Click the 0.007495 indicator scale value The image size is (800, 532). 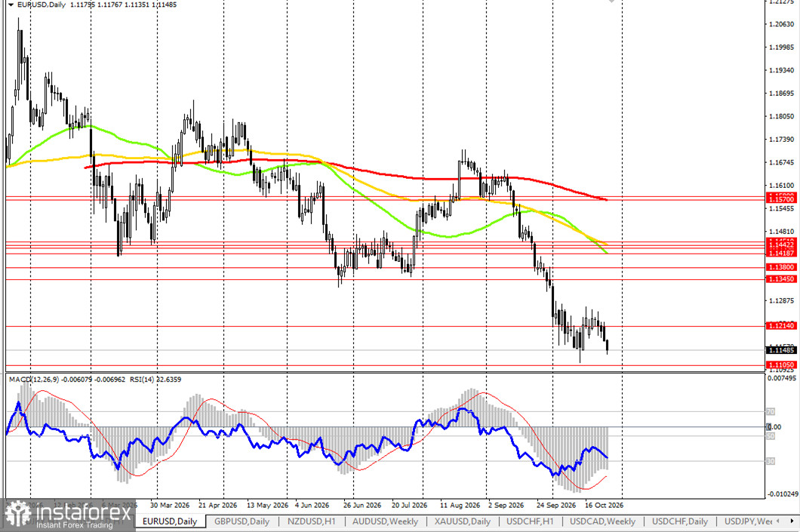pyautogui.click(x=782, y=378)
